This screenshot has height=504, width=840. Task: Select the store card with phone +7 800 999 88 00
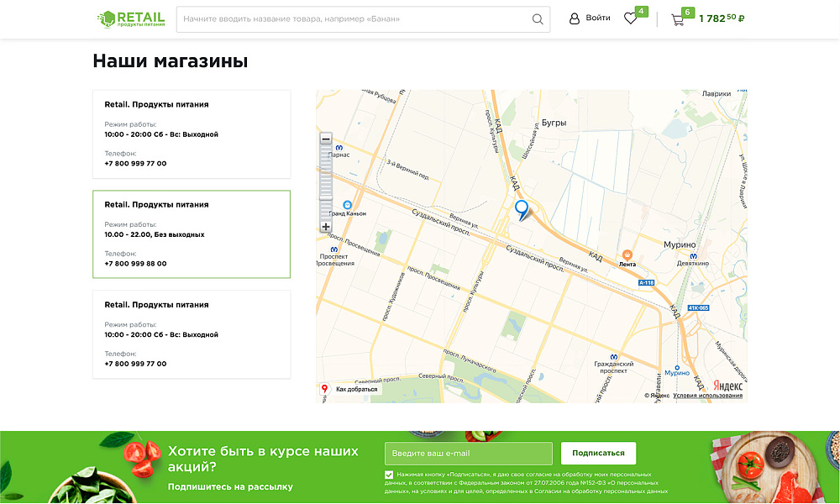tap(191, 234)
